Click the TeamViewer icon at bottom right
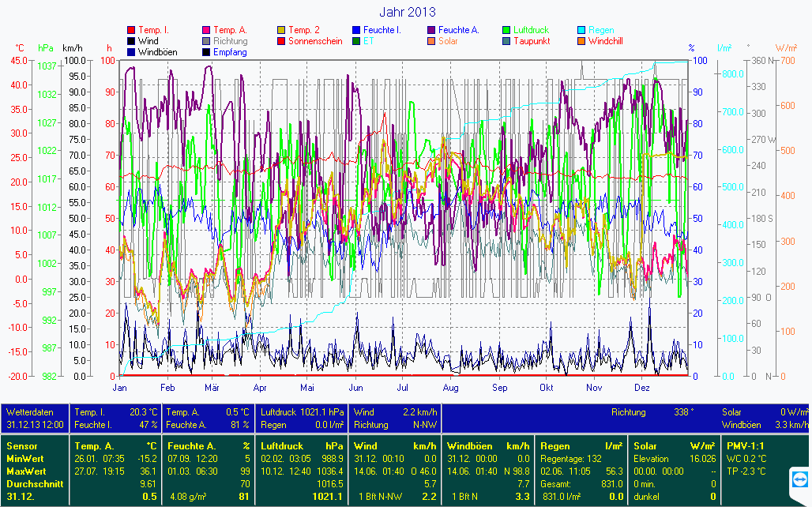Screen dimensions: 812x507 pyautogui.click(x=800, y=479)
